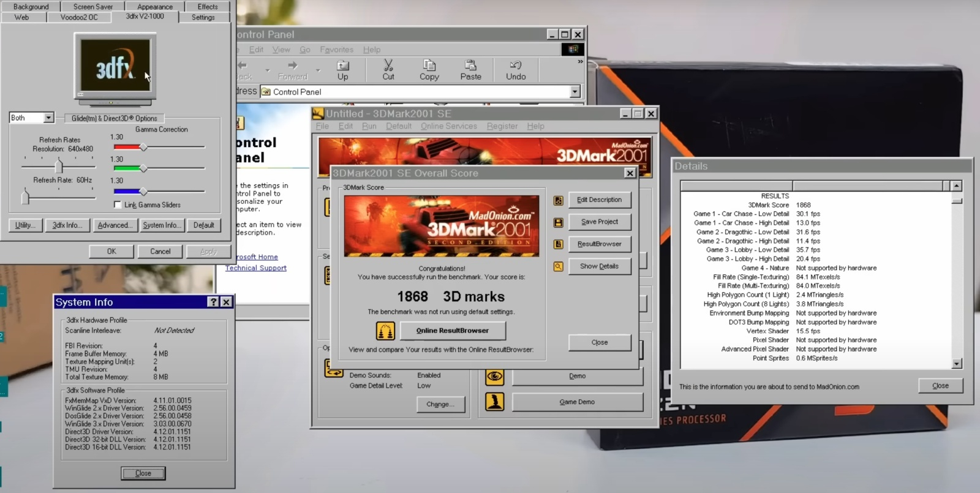Open the Online Services menu
Screen dimensions: 980x493
(448, 126)
